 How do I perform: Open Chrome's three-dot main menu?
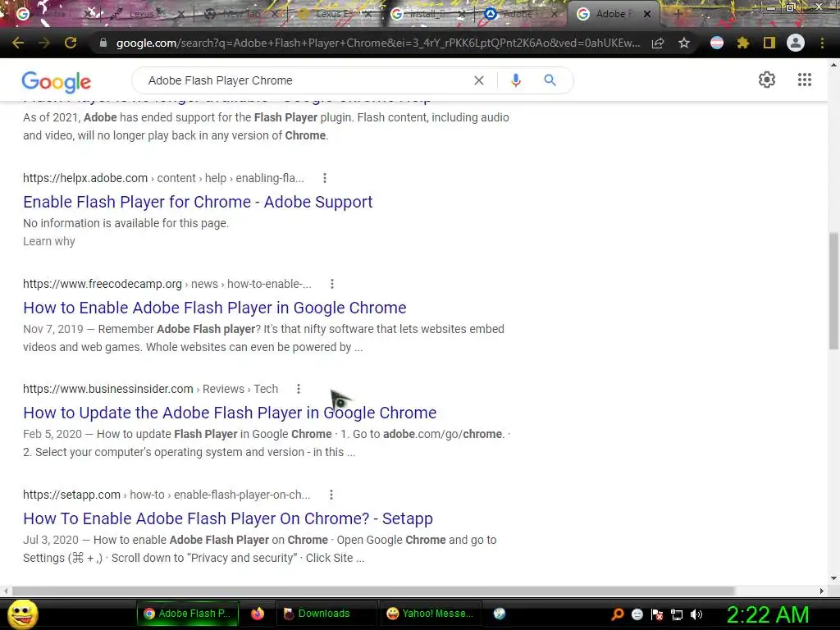(x=822, y=43)
